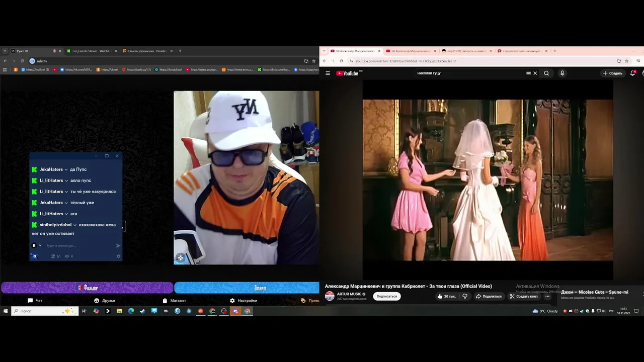Click the viewer-count eye icon in the chat popup

pyautogui.click(x=66, y=256)
